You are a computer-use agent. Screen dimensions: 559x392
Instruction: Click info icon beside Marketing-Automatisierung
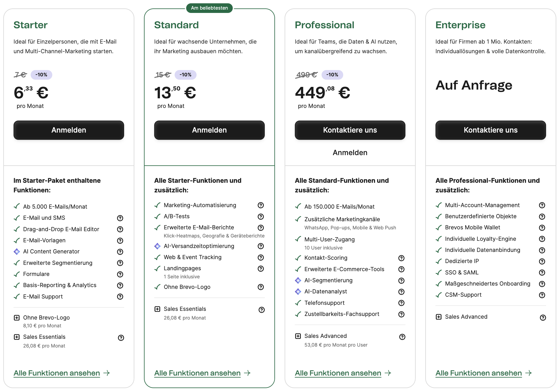(261, 205)
